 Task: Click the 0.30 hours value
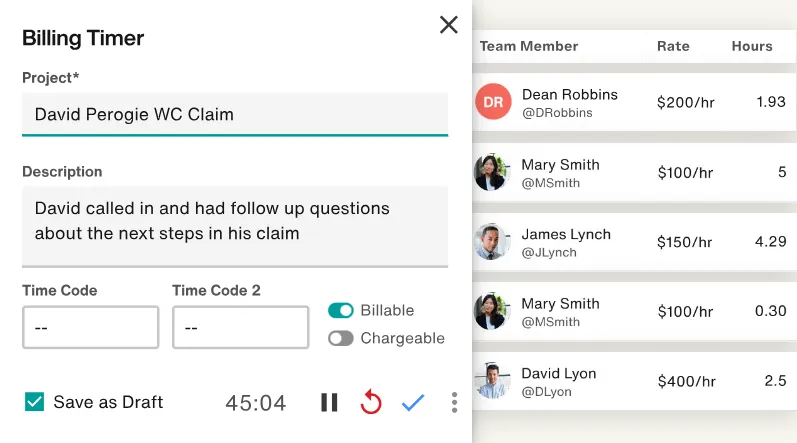[771, 311]
